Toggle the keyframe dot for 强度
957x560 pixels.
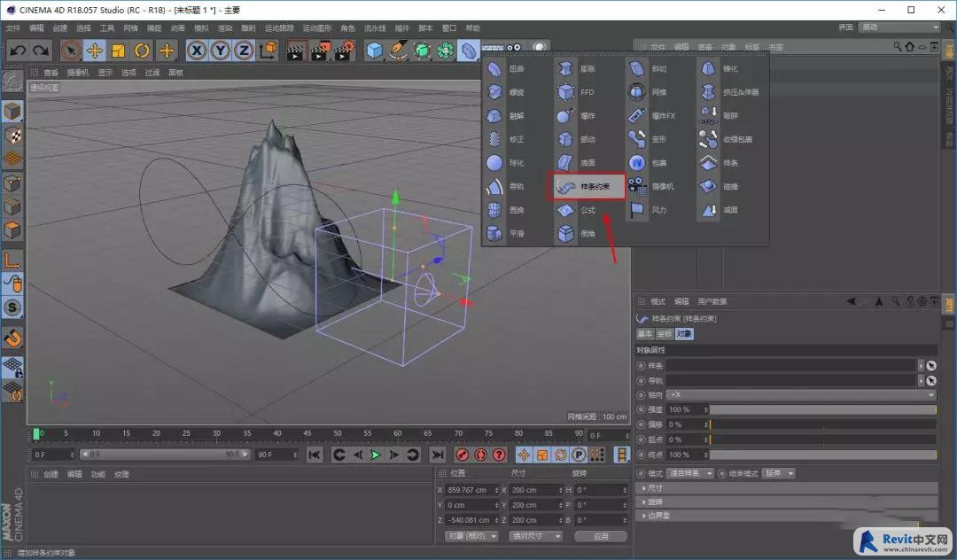point(642,410)
